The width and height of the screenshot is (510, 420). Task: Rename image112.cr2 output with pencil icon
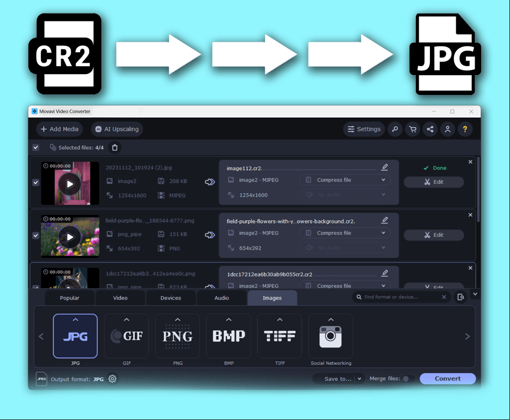pos(385,168)
